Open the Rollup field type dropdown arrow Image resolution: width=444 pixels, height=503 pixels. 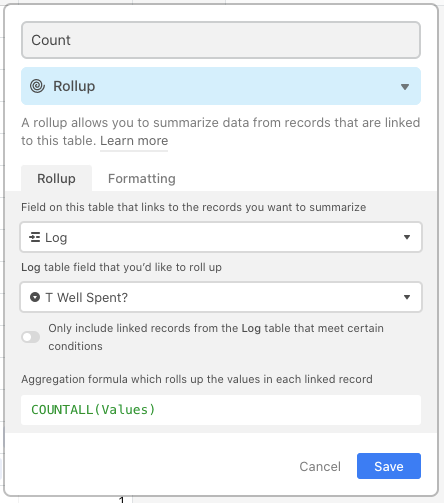click(405, 87)
